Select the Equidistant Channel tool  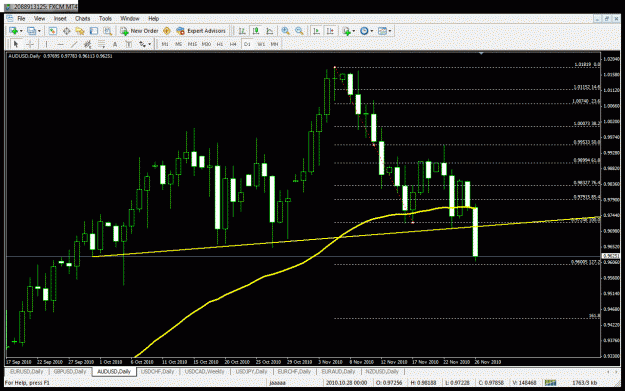coord(88,44)
